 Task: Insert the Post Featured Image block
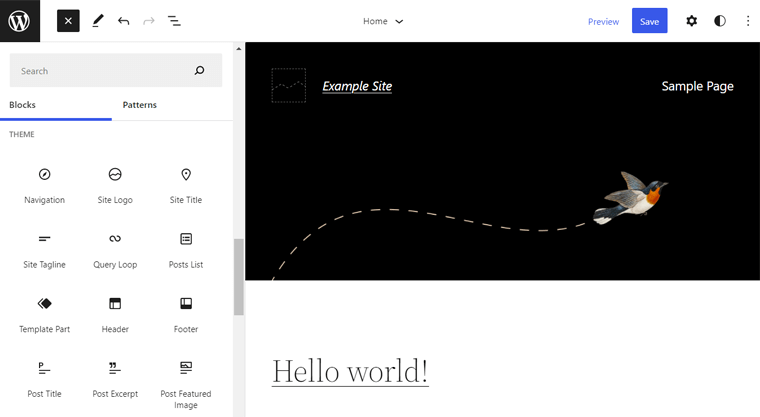186,385
